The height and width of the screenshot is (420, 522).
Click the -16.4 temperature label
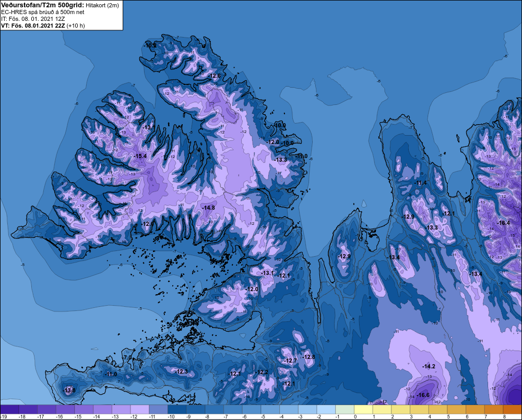tap(503, 223)
